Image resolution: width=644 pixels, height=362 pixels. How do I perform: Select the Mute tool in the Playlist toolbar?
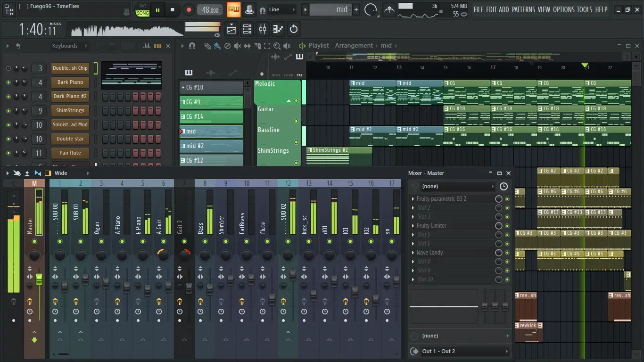tap(237, 46)
